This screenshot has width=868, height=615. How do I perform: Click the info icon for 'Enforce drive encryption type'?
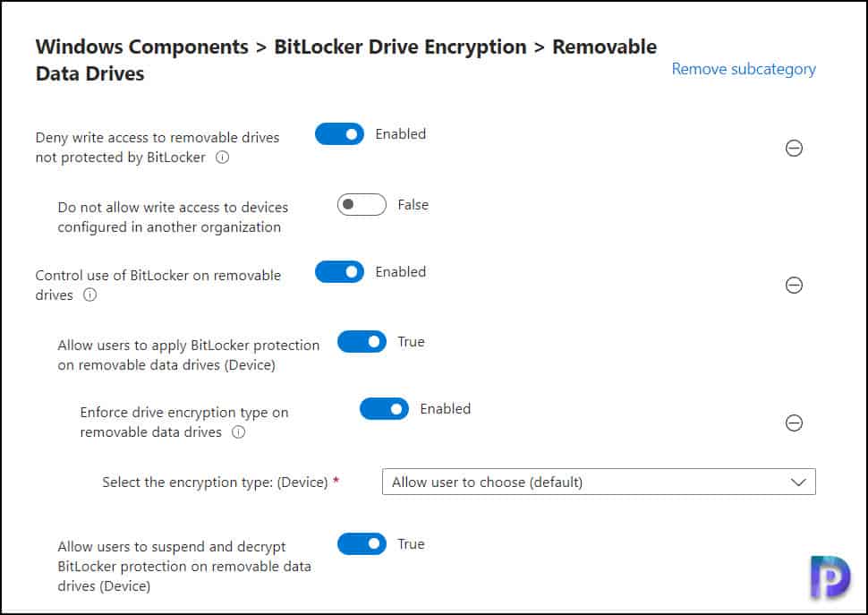coord(236,433)
